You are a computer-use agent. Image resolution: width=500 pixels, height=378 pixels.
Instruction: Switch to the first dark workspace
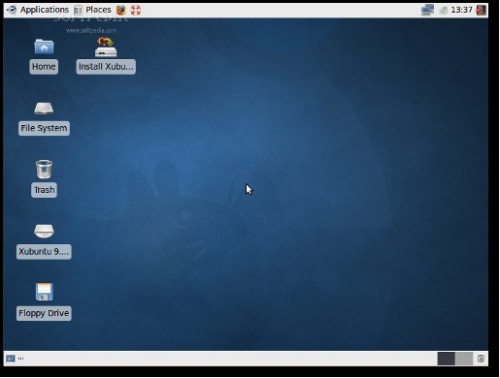pos(446,359)
